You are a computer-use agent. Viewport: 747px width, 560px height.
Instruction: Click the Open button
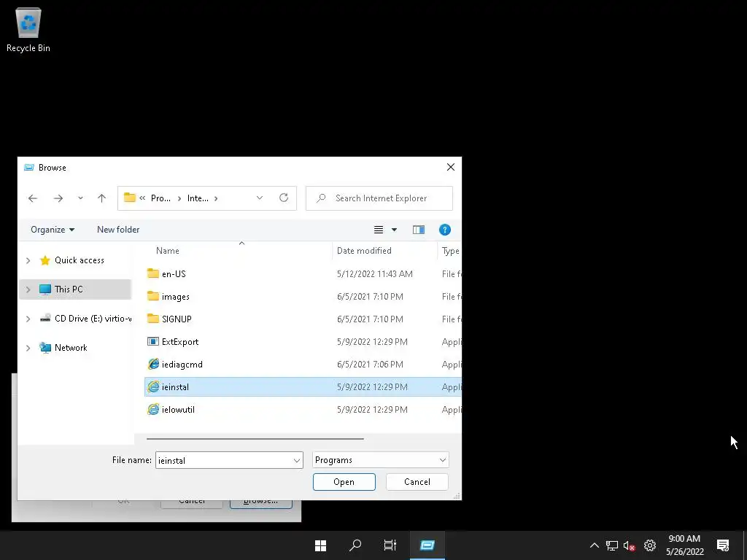(x=344, y=482)
